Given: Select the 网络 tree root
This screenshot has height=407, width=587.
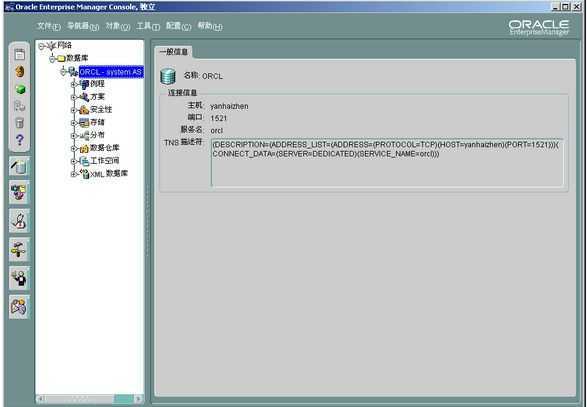Looking at the screenshot, I should 64,46.
